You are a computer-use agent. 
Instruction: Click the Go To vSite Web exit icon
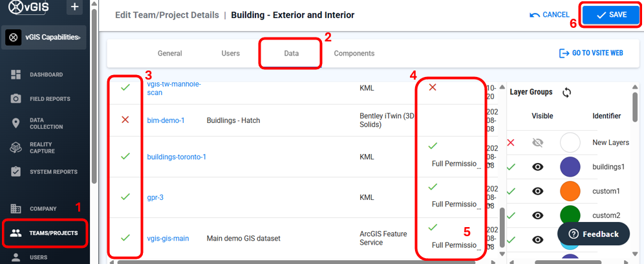[564, 53]
